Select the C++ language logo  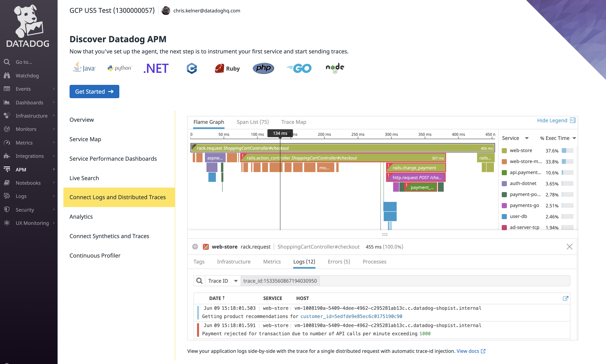tap(192, 68)
